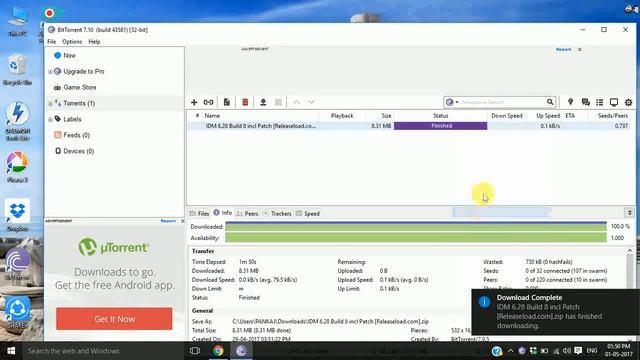Move torrent up the queue

pyautogui.click(x=297, y=102)
